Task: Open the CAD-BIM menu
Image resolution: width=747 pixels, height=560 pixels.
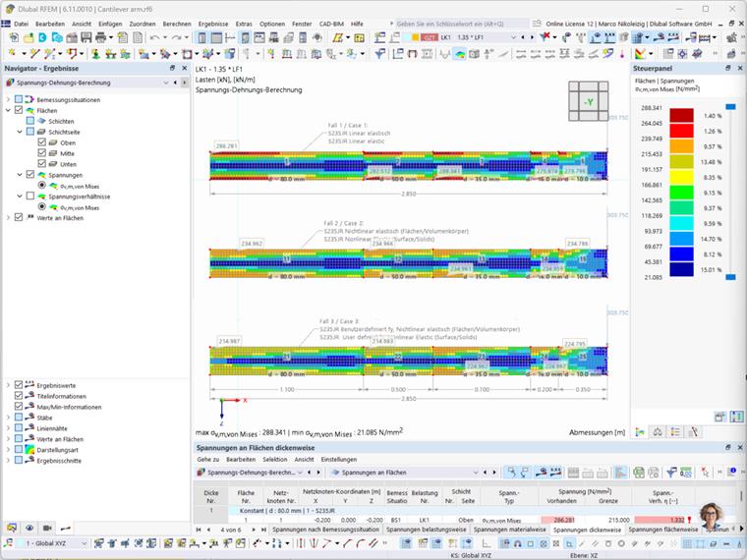Action: tap(331, 24)
